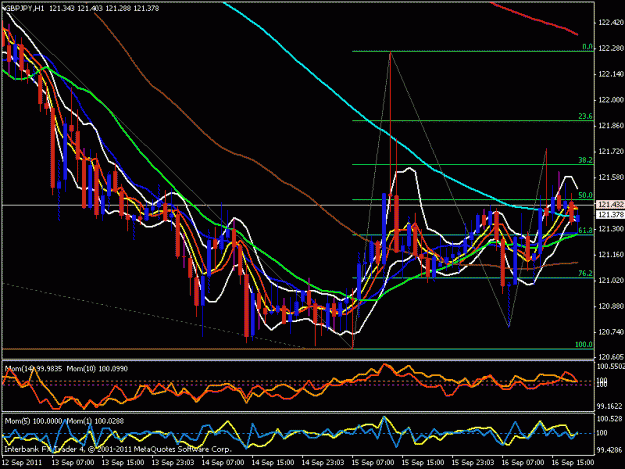Select the 122.280 price axis label
Viewport: 625px width, 469px height.
tap(610, 48)
